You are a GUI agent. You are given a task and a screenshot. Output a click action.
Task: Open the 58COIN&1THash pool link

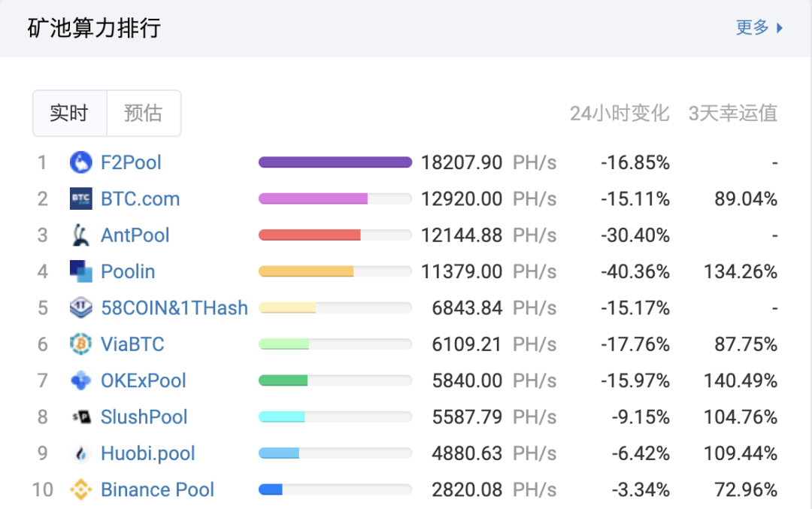click(174, 308)
